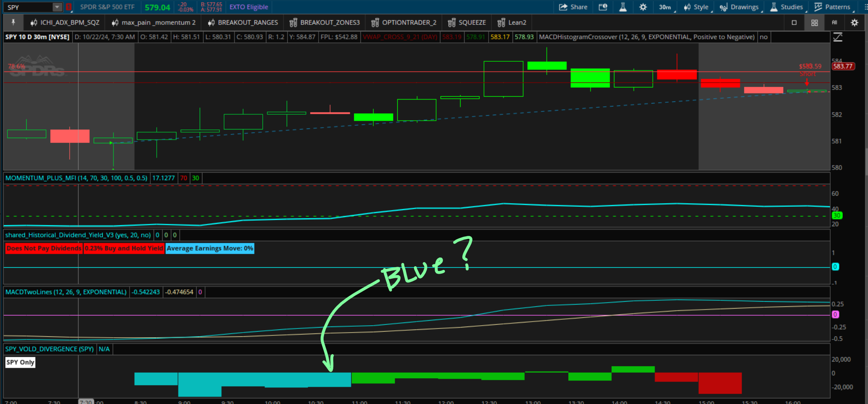The height and width of the screenshot is (404, 868).
Task: Click the Patterns toolbar icon
Action: (x=833, y=7)
